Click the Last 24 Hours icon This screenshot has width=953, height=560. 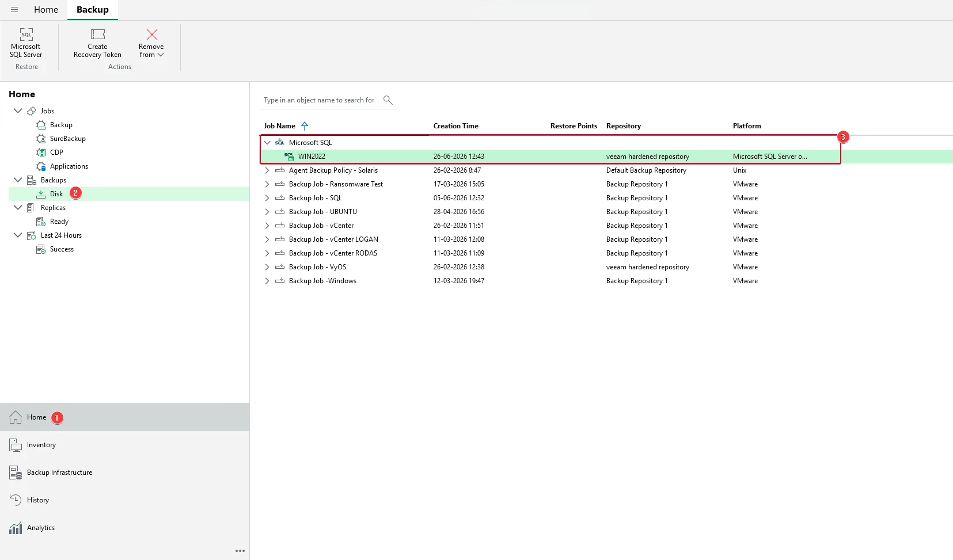(x=32, y=235)
